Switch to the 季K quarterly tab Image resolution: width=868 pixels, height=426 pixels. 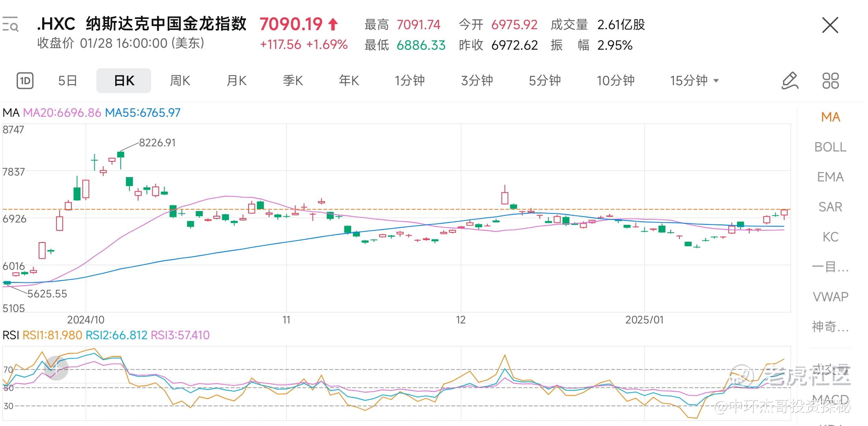[293, 81]
